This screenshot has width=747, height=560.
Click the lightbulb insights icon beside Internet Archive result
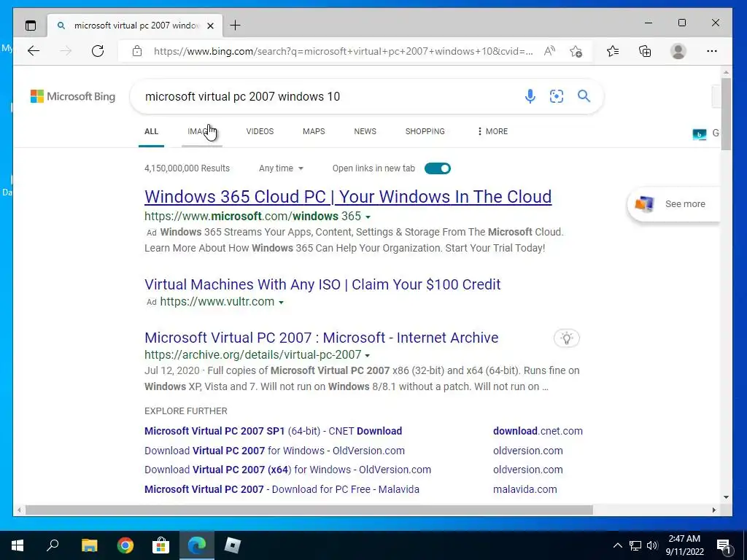pos(566,338)
